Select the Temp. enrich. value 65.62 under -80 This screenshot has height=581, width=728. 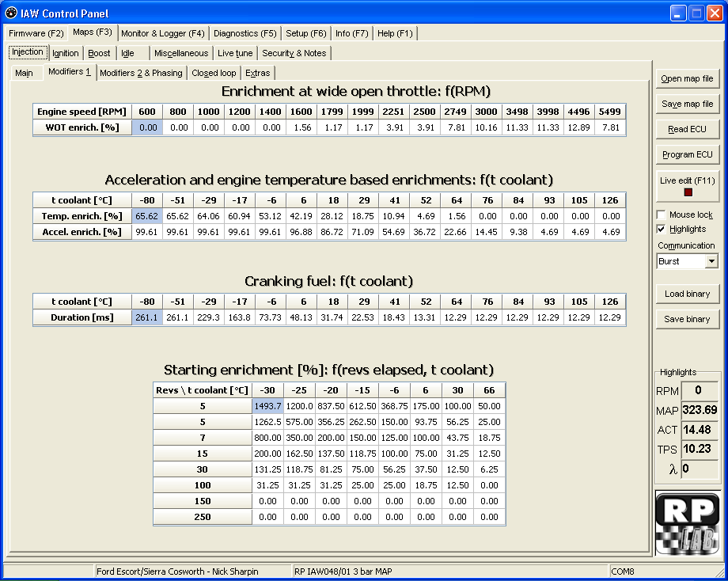(147, 216)
